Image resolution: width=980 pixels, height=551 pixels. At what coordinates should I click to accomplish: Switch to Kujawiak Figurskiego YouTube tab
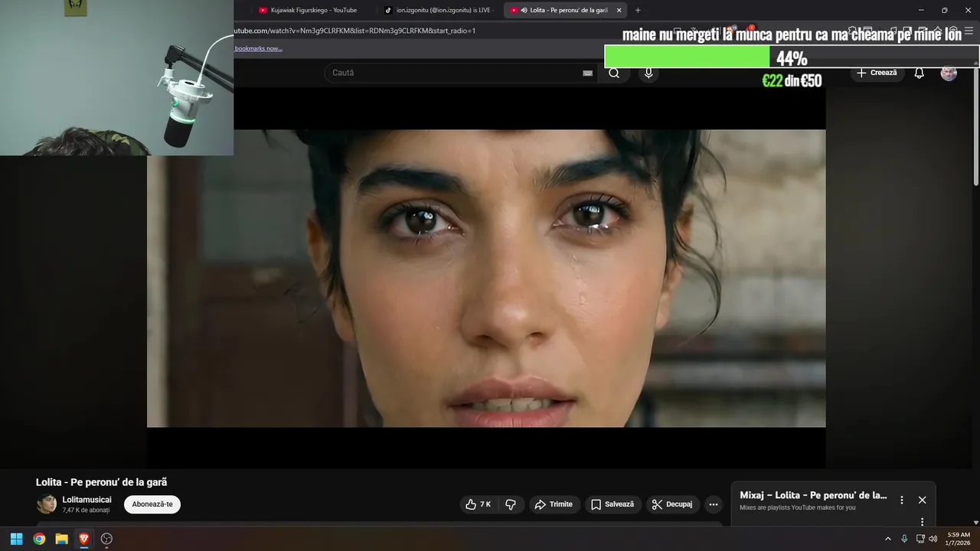313,10
